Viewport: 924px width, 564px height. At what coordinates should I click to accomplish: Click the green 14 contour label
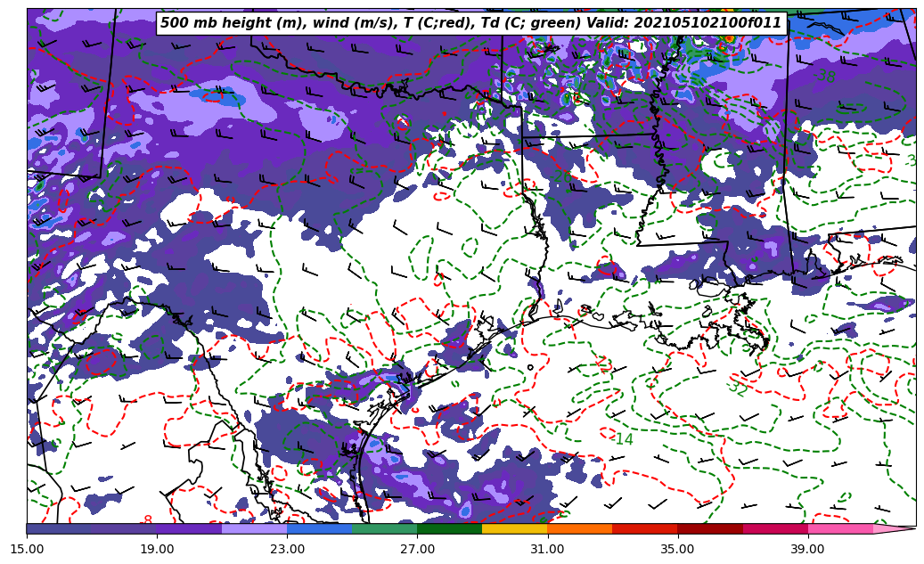[624, 439]
